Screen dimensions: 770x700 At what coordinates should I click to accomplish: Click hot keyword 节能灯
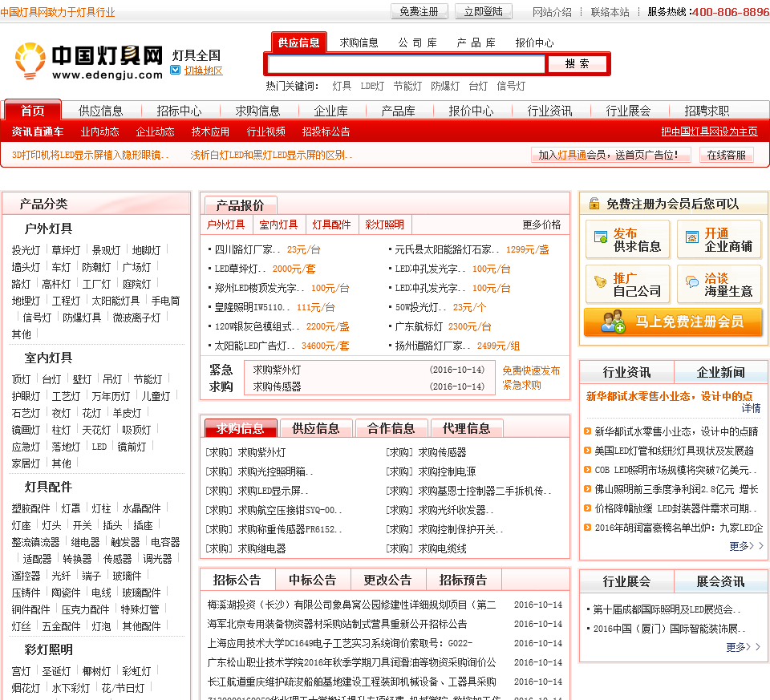pyautogui.click(x=407, y=86)
